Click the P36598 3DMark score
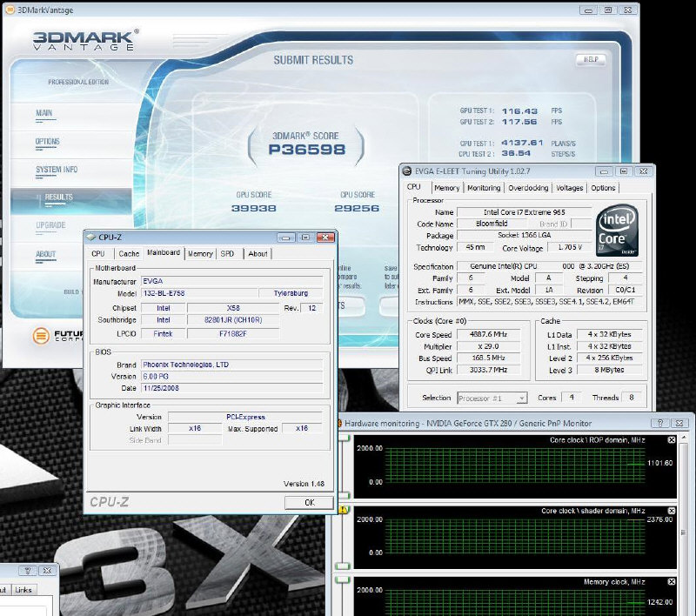This screenshot has height=616, width=696. tap(307, 150)
